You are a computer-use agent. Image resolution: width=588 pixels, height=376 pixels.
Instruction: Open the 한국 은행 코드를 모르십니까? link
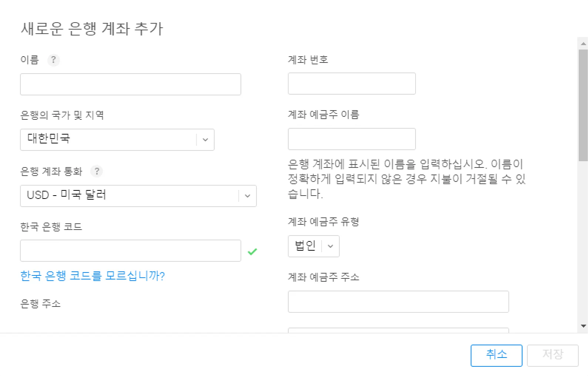(x=93, y=276)
